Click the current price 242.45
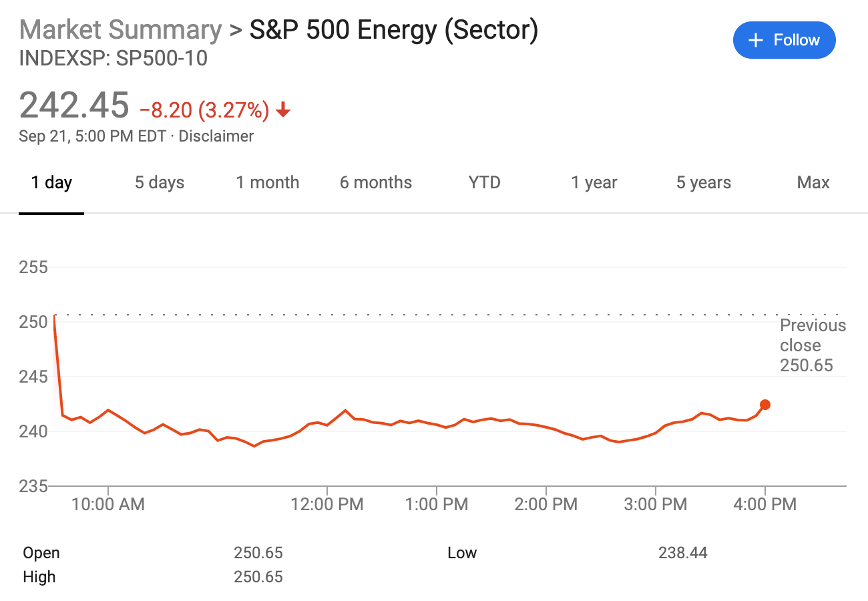Screen dimensions: 868x601 [x=74, y=106]
